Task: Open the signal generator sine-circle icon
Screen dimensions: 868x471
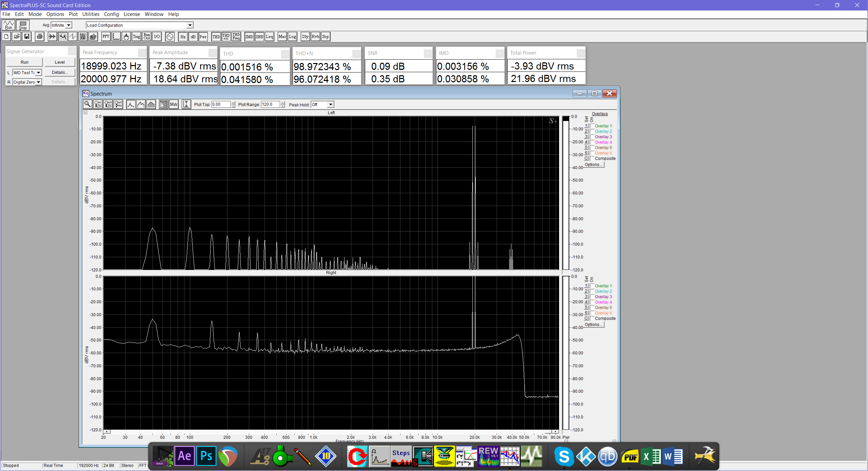Action: [x=170, y=37]
